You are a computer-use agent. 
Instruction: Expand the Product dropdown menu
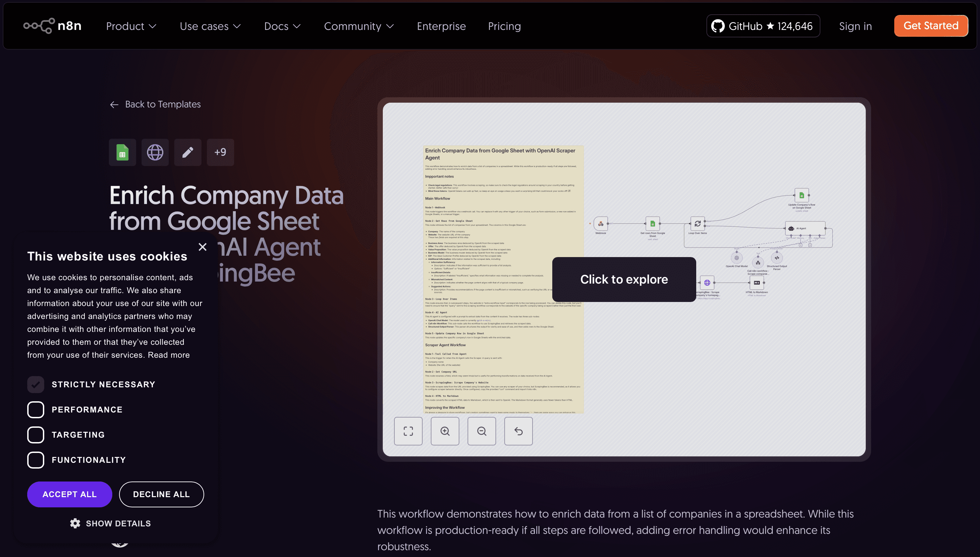[131, 26]
